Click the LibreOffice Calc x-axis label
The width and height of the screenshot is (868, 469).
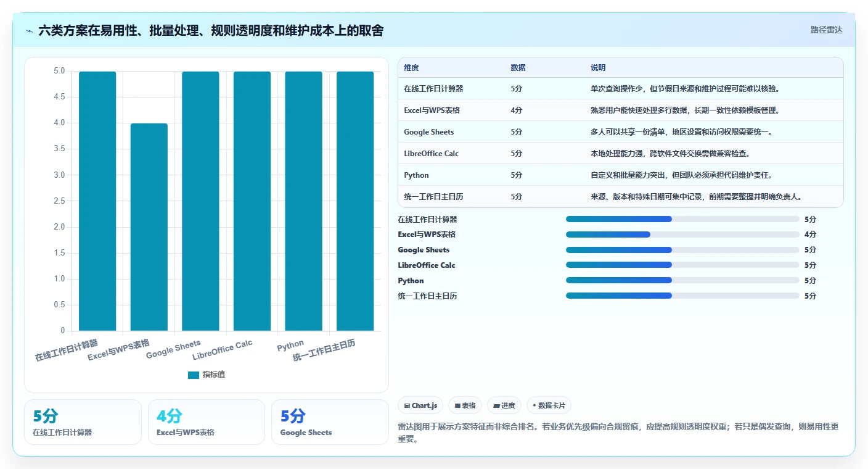[223, 350]
